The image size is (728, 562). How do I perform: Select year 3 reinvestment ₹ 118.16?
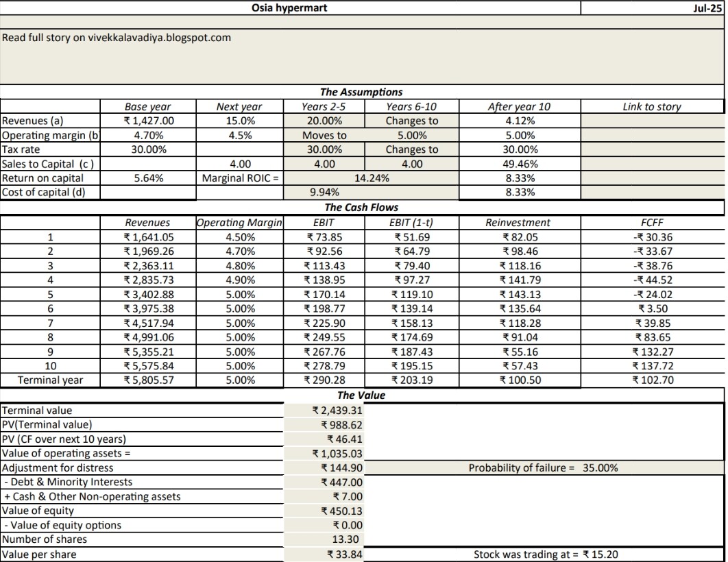(520, 266)
